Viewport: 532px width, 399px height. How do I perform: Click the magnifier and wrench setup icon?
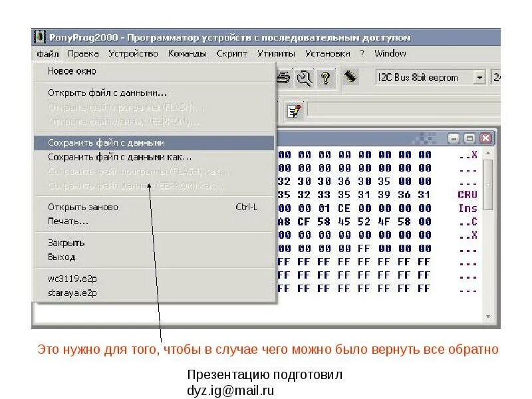(305, 78)
